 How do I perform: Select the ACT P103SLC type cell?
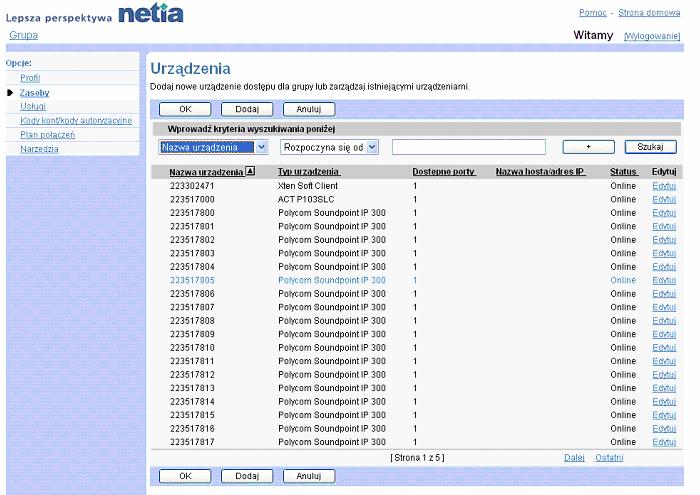[x=306, y=200]
